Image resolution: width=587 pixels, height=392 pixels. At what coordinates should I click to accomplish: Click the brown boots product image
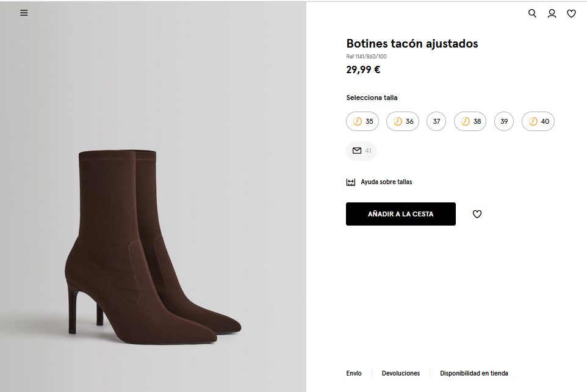pos(153,244)
